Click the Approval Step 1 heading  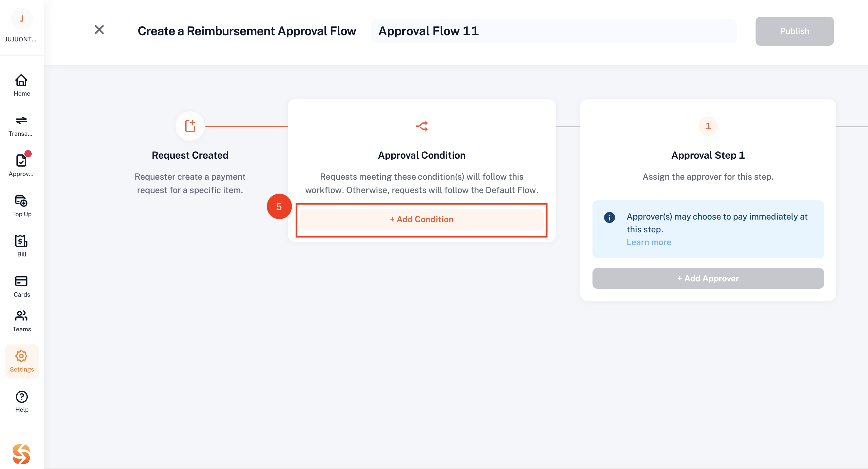point(708,155)
